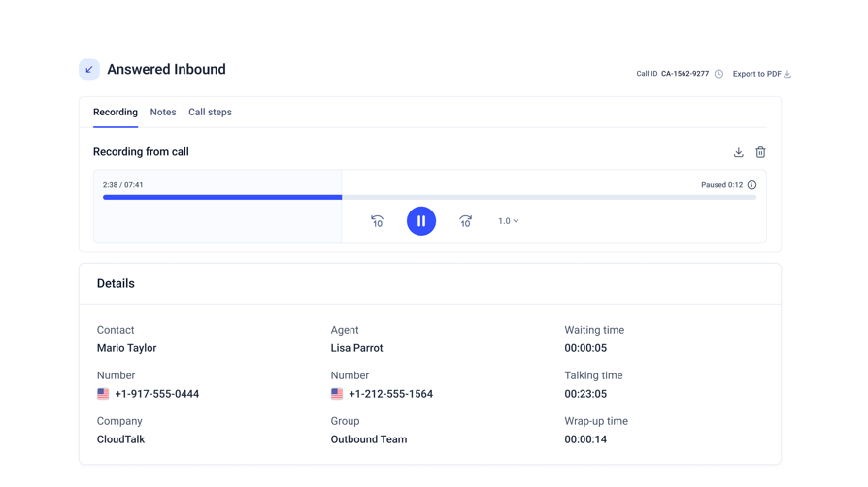This screenshot has width=868, height=487.
Task: Click the Details section heading
Action: pyautogui.click(x=116, y=283)
